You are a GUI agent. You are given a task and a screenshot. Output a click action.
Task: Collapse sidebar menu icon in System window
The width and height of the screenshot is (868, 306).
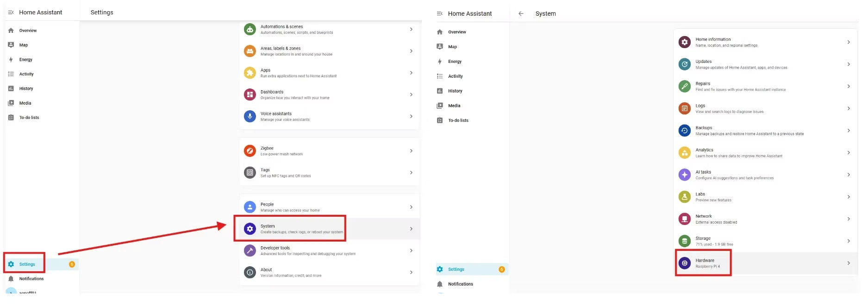440,13
